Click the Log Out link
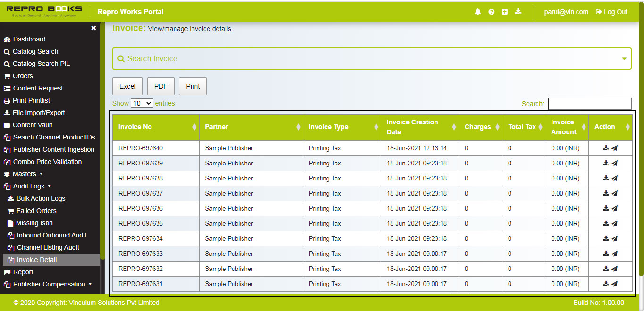 [x=611, y=12]
